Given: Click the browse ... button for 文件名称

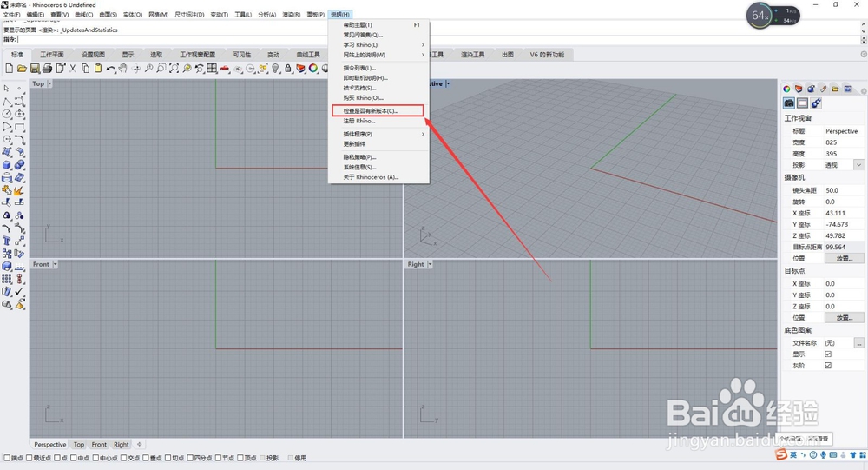Looking at the screenshot, I should click(x=858, y=343).
